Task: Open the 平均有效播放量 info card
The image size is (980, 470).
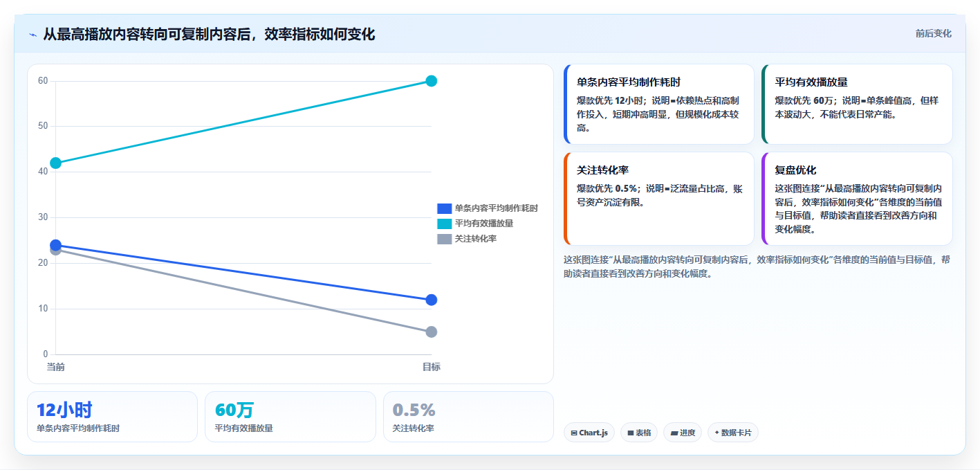Action: pyautogui.click(x=857, y=104)
